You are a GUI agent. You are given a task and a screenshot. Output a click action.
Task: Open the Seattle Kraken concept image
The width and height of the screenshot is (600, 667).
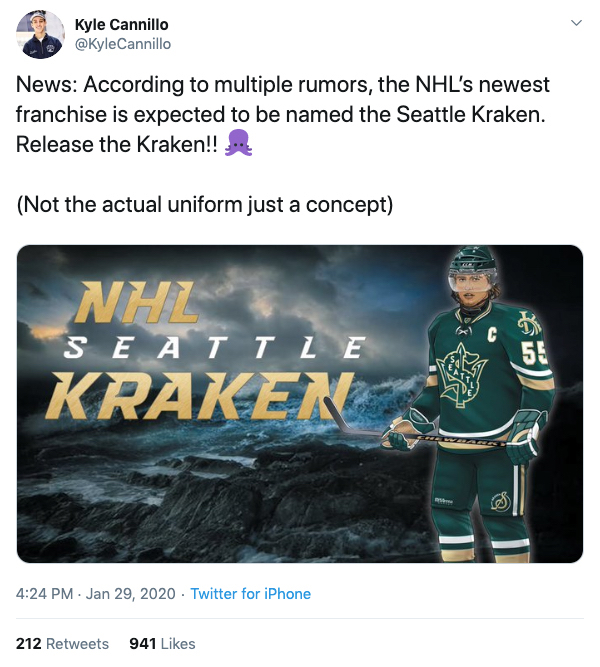click(300, 403)
